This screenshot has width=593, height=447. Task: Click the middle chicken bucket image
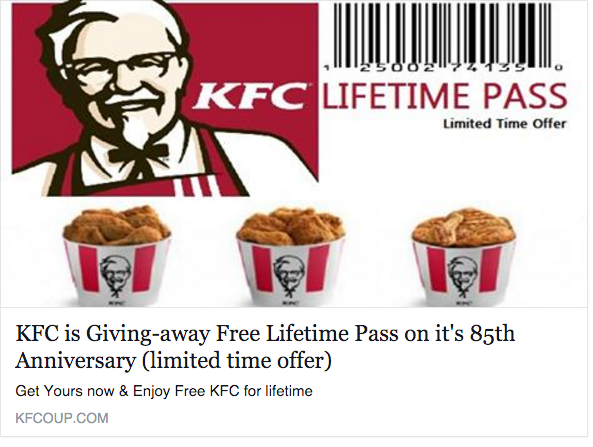point(290,255)
